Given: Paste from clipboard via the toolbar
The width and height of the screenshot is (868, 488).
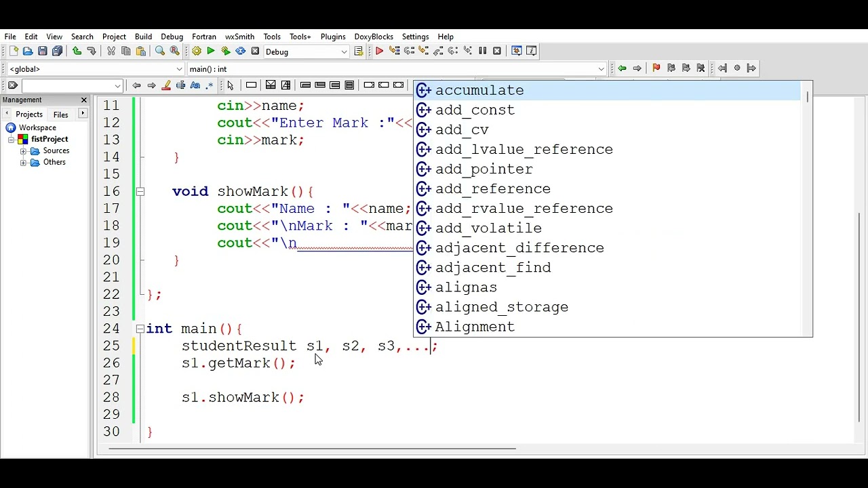Looking at the screenshot, I should [141, 52].
